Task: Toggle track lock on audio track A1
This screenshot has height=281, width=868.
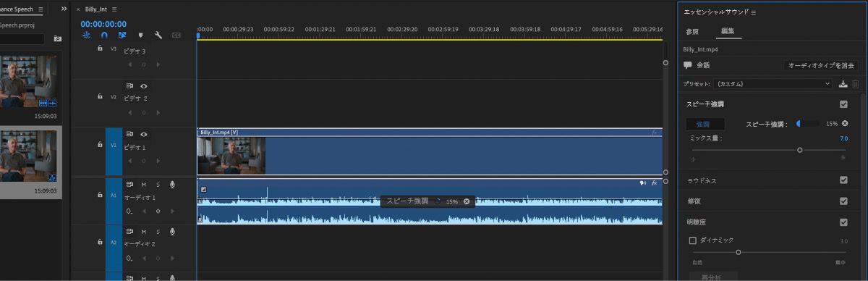Action: [100, 194]
